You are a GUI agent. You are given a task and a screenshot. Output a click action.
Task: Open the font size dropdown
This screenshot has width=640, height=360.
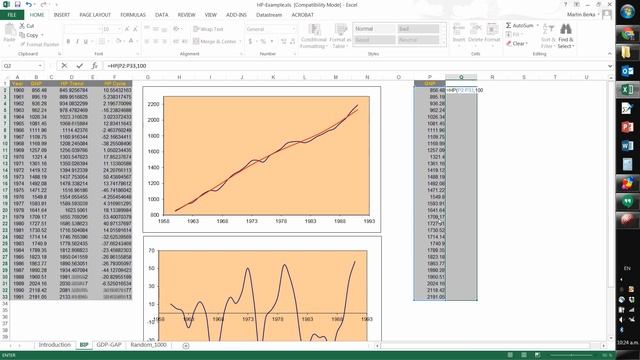[119, 29]
